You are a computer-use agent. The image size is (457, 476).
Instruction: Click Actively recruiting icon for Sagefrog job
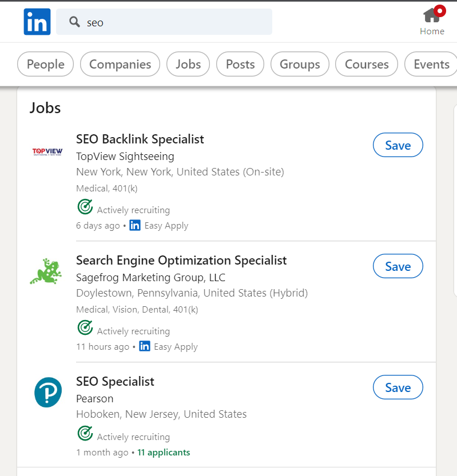pos(85,327)
